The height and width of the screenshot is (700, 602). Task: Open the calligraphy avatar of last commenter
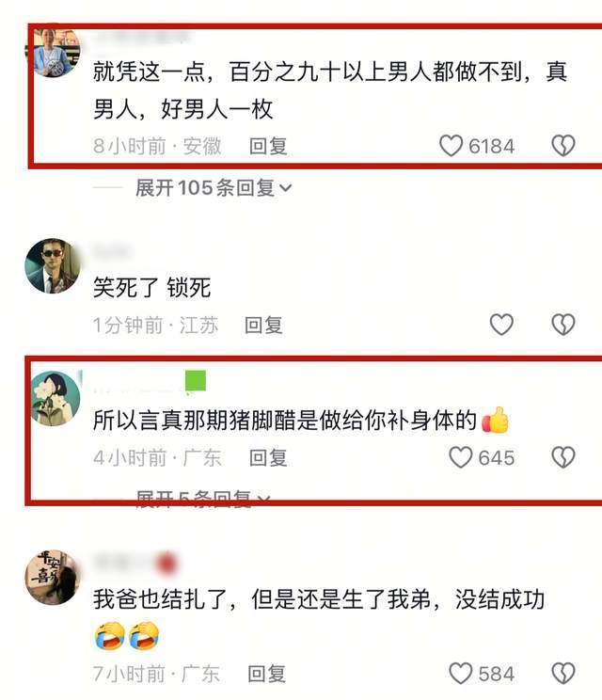pyautogui.click(x=53, y=578)
